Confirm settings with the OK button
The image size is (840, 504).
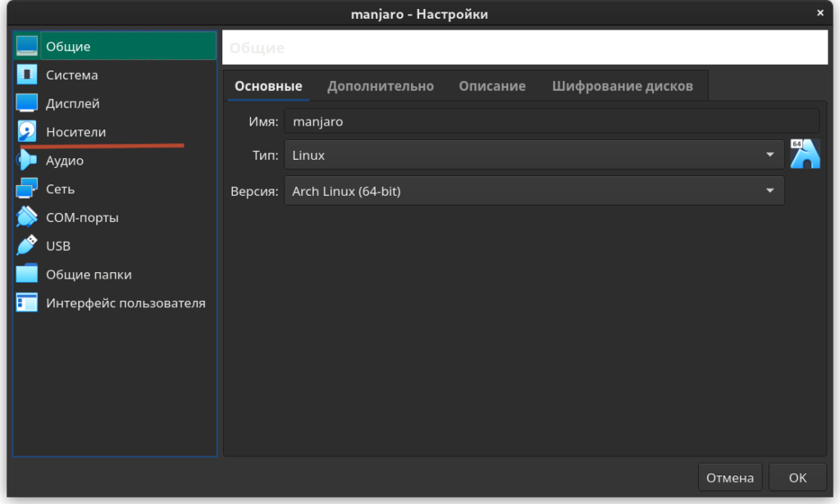[797, 477]
